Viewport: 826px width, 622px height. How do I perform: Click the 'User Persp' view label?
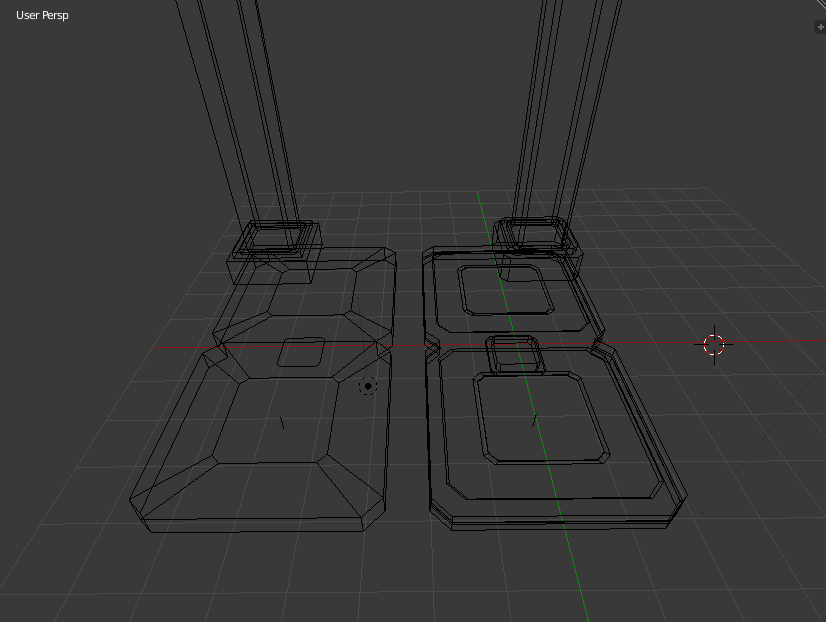(x=42, y=15)
